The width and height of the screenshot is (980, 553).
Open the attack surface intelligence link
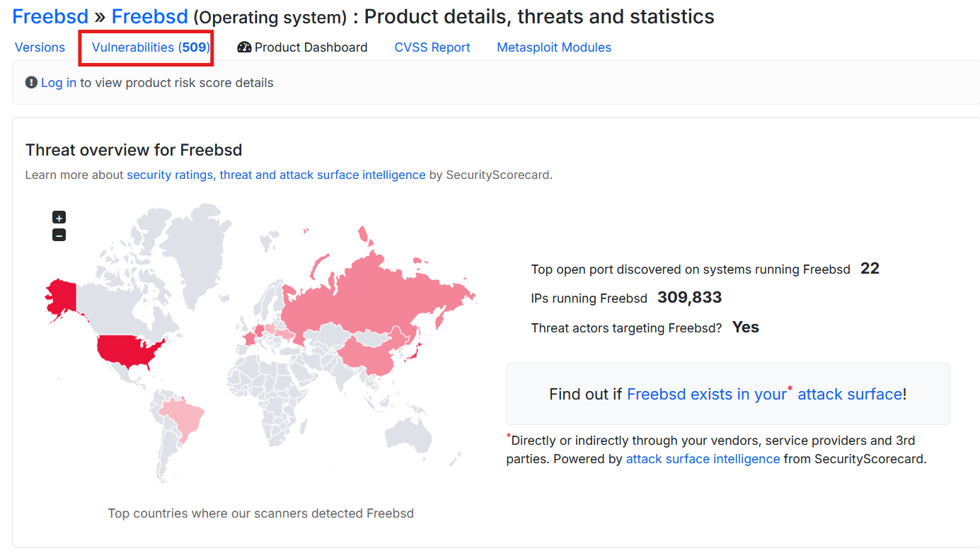(x=703, y=459)
